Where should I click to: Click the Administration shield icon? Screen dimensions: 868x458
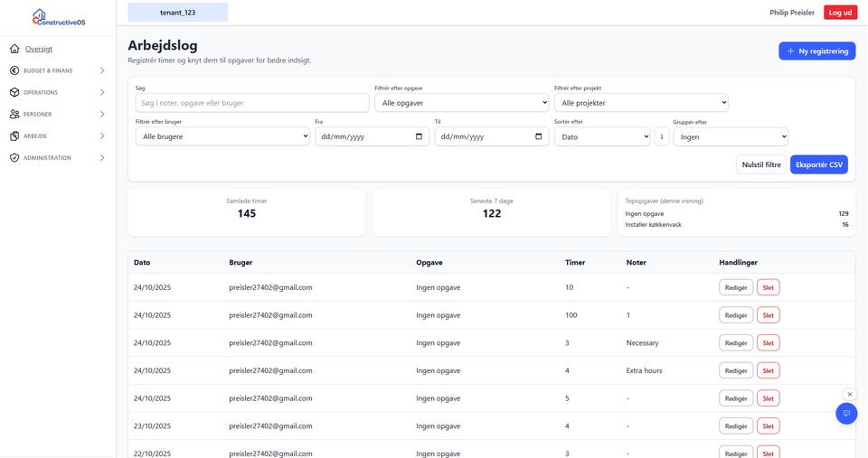14,158
